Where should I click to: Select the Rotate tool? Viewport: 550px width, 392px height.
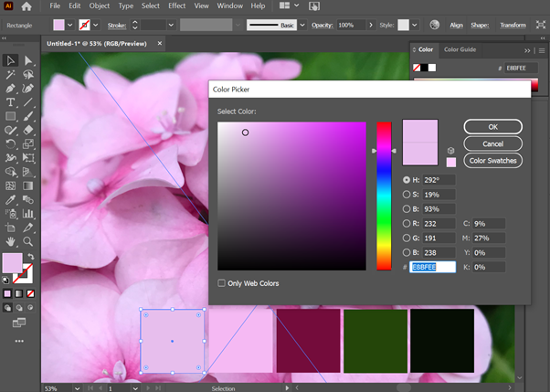tap(11, 143)
